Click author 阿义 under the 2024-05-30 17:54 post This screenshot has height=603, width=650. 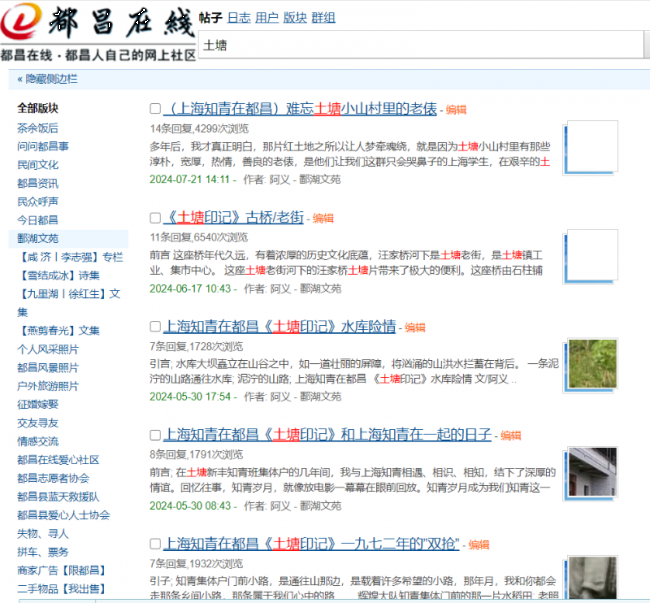pyautogui.click(x=280, y=397)
